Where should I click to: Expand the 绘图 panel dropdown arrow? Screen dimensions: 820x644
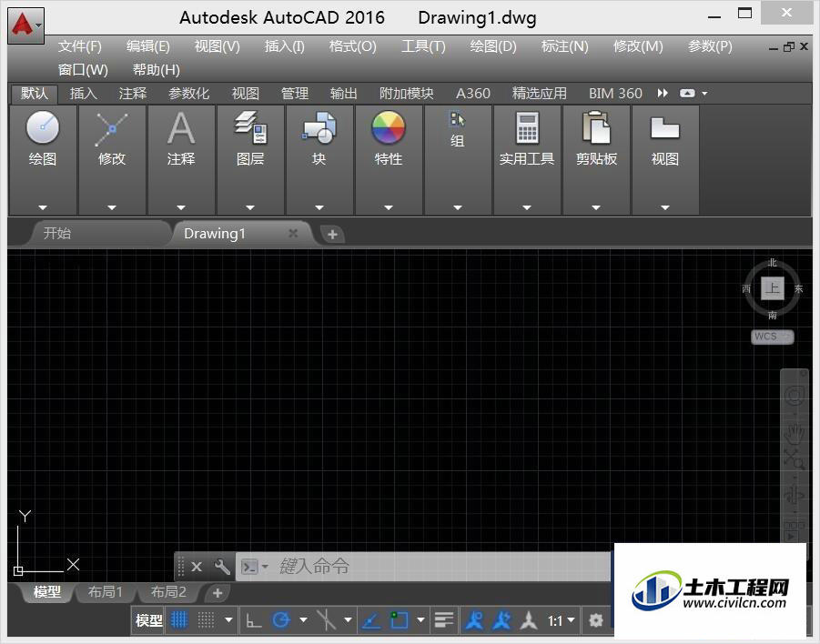[x=43, y=207]
